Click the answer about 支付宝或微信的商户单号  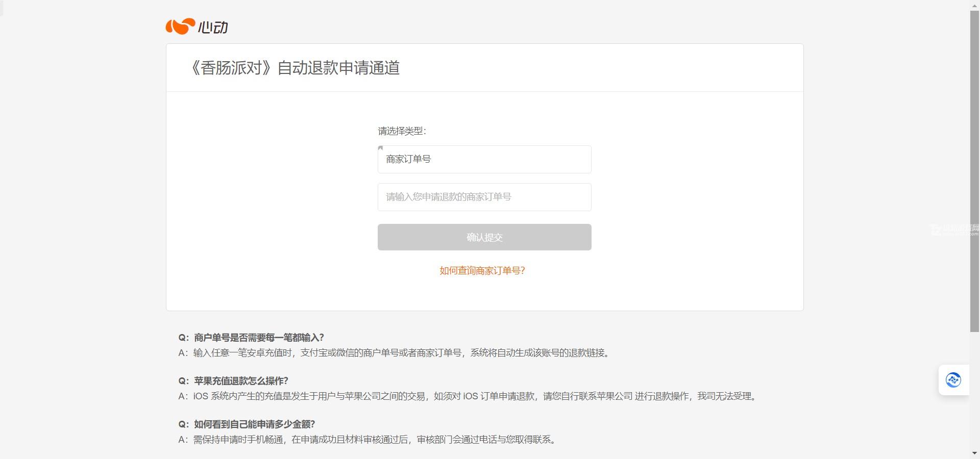(x=394, y=353)
